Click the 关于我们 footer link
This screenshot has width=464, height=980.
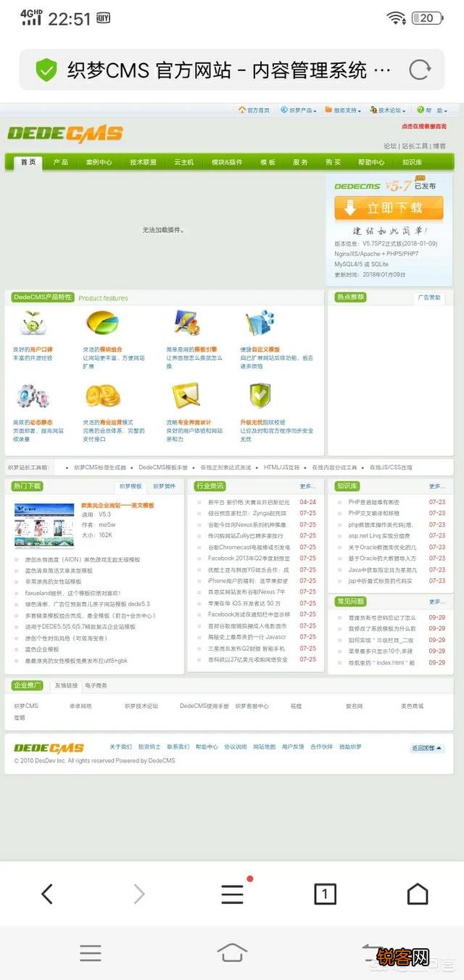(x=120, y=746)
